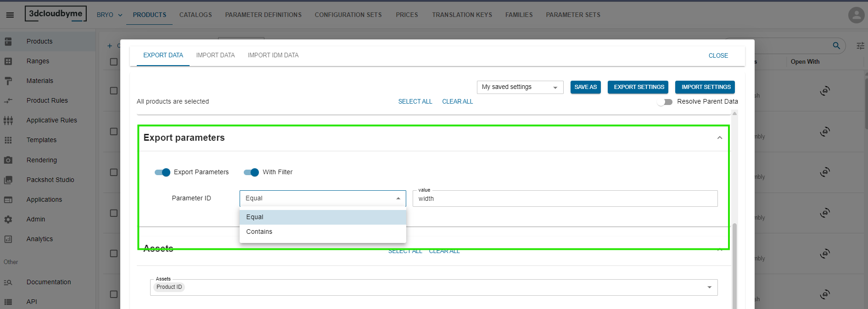The width and height of the screenshot is (868, 309).
Task: Click the Rendering camera icon in sidebar
Action: (8, 160)
